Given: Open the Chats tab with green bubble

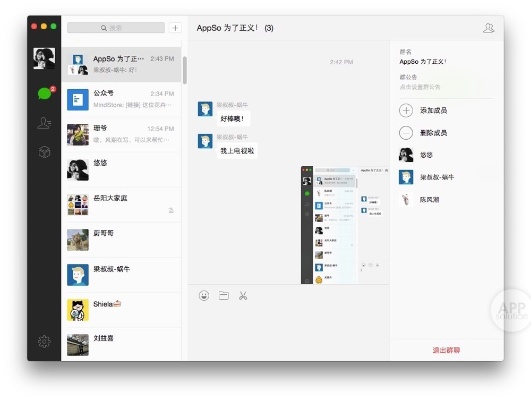Looking at the screenshot, I should (44, 93).
